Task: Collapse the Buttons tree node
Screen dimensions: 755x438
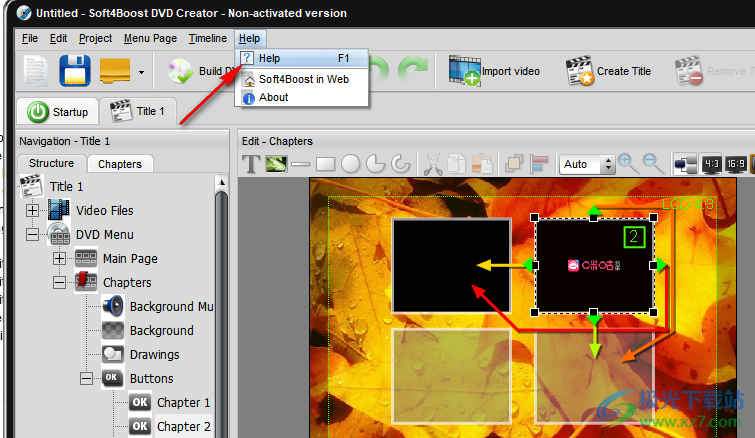Action: tap(87, 379)
